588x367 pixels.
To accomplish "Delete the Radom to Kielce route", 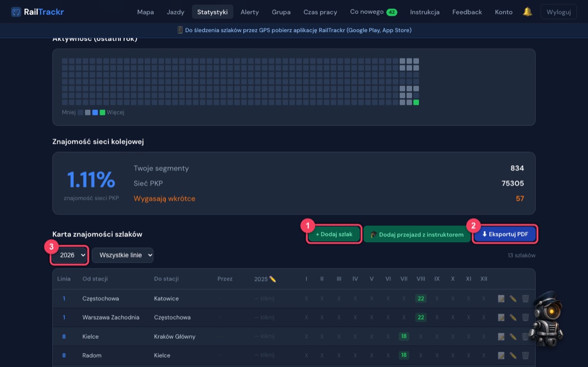I will point(525,355).
